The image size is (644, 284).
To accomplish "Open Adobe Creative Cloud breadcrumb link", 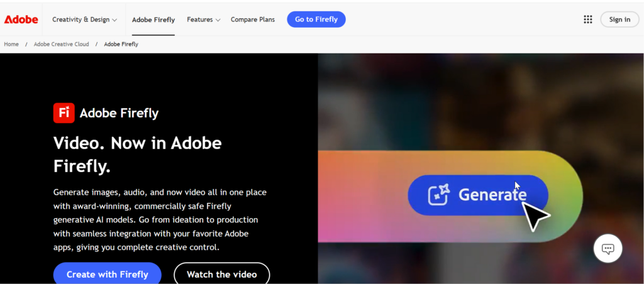I will point(61,44).
